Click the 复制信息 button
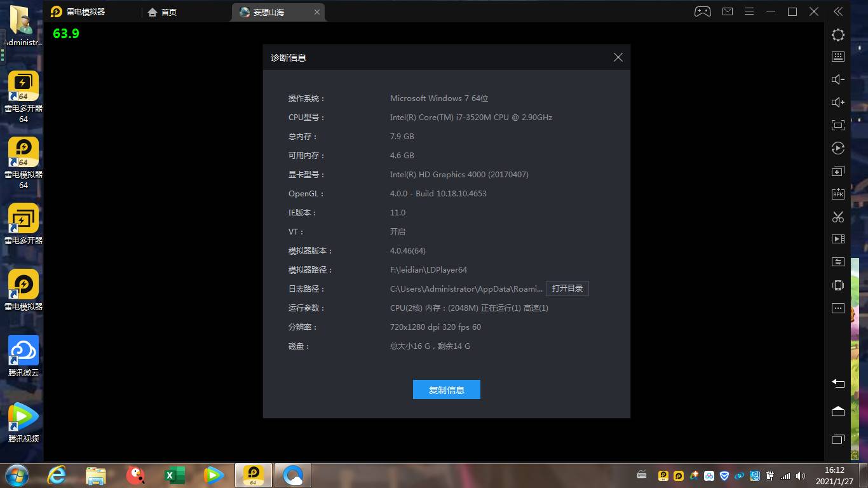Image resolution: width=868 pixels, height=488 pixels. pyautogui.click(x=446, y=390)
